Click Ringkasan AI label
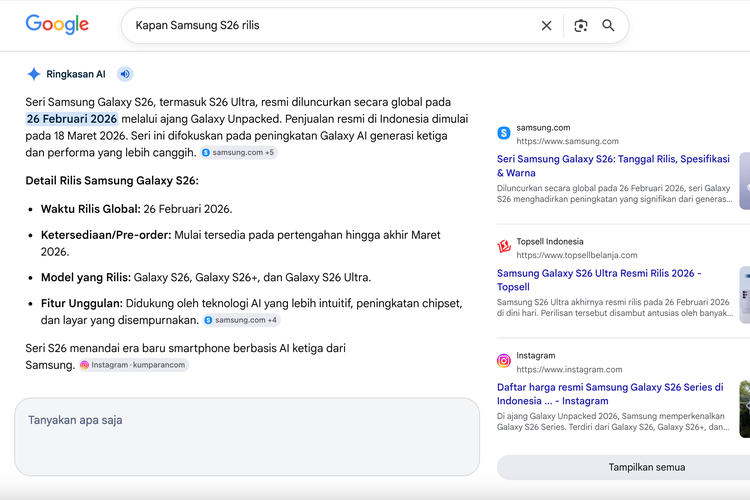Viewport: 750px width, 500px height. coord(76,74)
